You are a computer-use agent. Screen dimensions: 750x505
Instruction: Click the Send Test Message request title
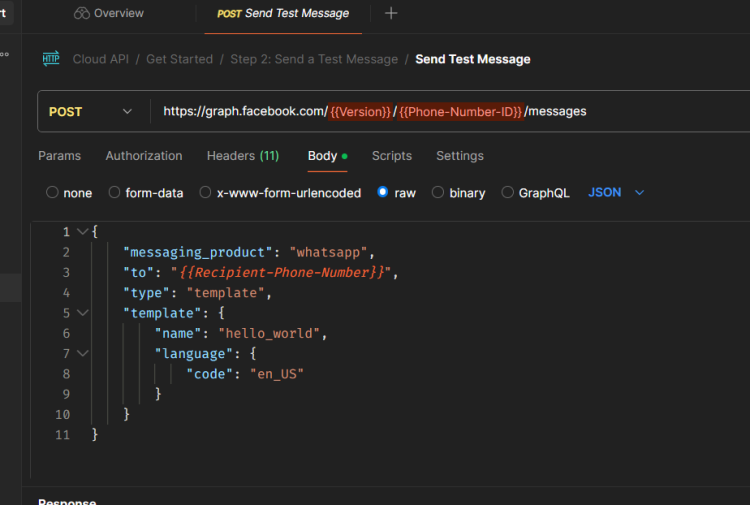(473, 59)
